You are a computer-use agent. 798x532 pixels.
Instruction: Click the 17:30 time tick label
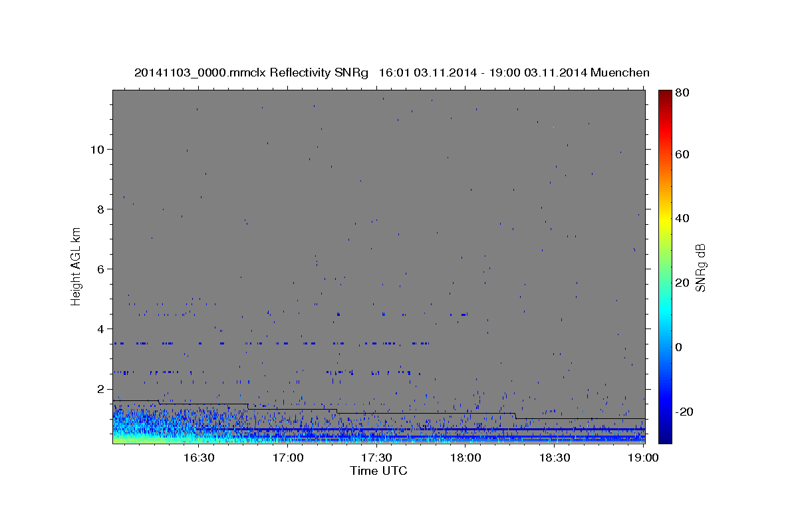[x=376, y=458]
